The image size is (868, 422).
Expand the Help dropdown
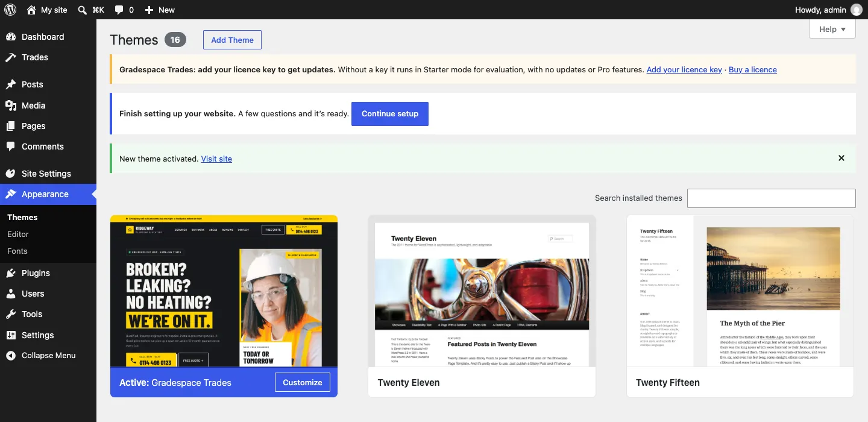(x=832, y=29)
